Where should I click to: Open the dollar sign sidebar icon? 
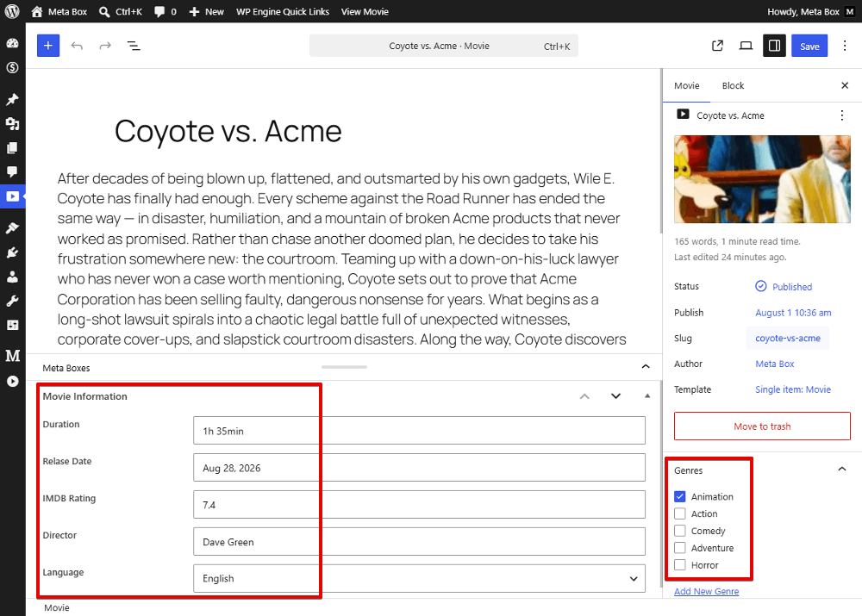point(12,67)
